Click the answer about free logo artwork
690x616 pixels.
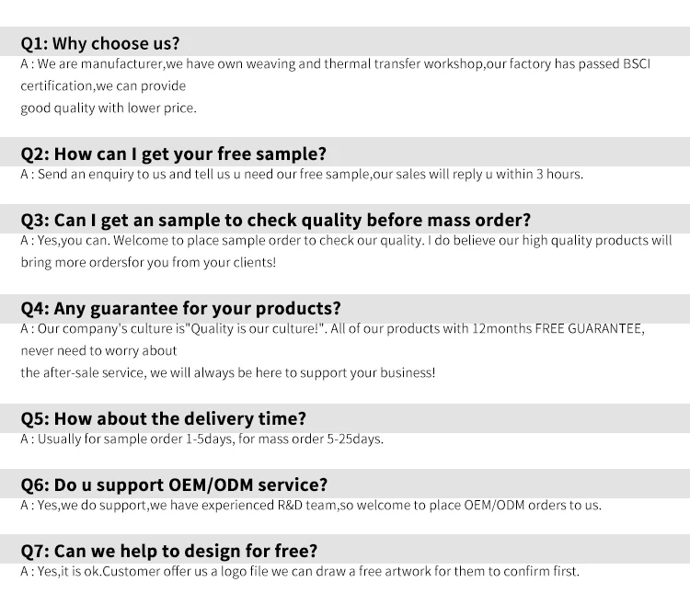pos(300,571)
